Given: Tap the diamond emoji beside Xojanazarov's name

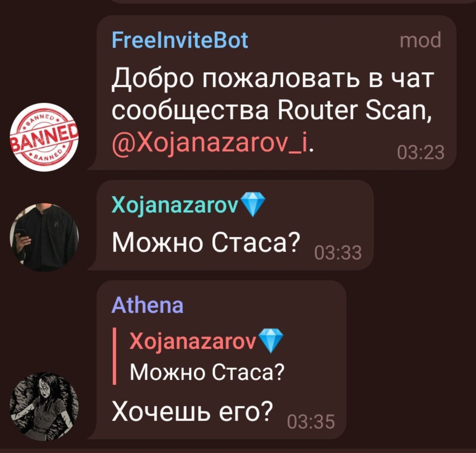Looking at the screenshot, I should pyautogui.click(x=253, y=204).
